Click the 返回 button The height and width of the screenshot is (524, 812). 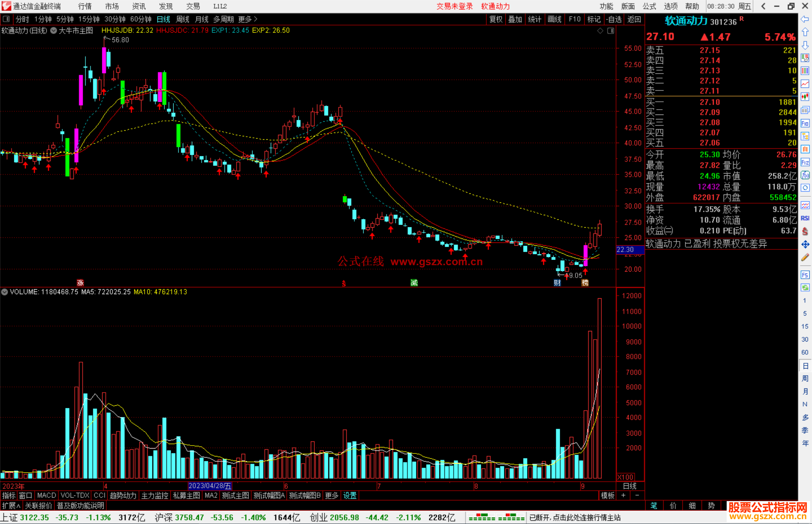coord(634,19)
